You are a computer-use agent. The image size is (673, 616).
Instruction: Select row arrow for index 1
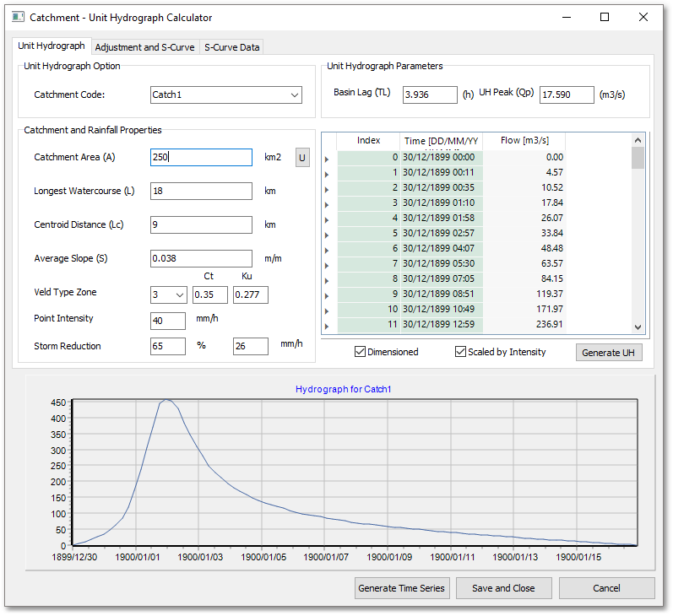[x=327, y=174]
